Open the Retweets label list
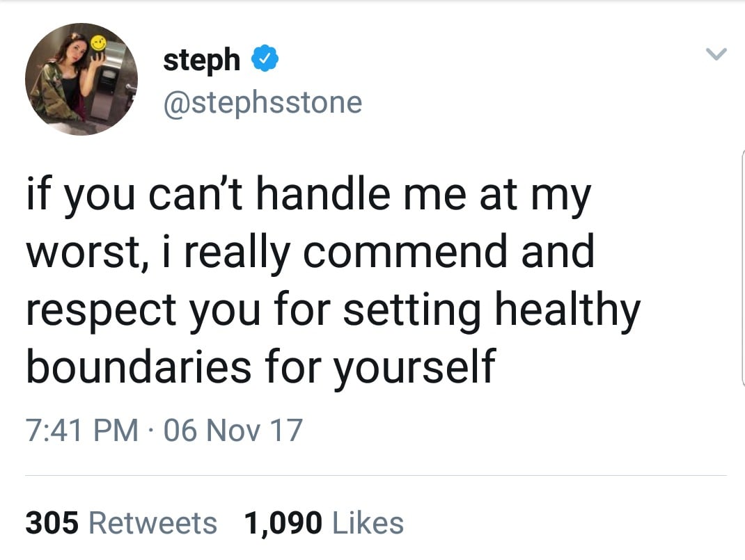745x560 pixels. coord(153,523)
